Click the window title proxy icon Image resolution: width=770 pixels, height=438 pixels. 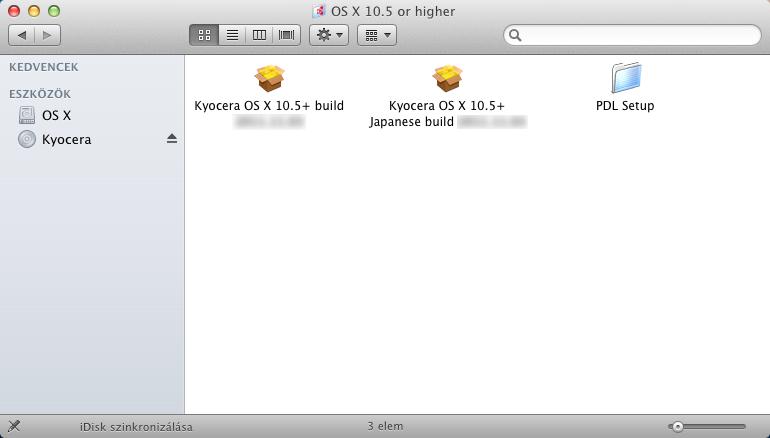tap(319, 11)
